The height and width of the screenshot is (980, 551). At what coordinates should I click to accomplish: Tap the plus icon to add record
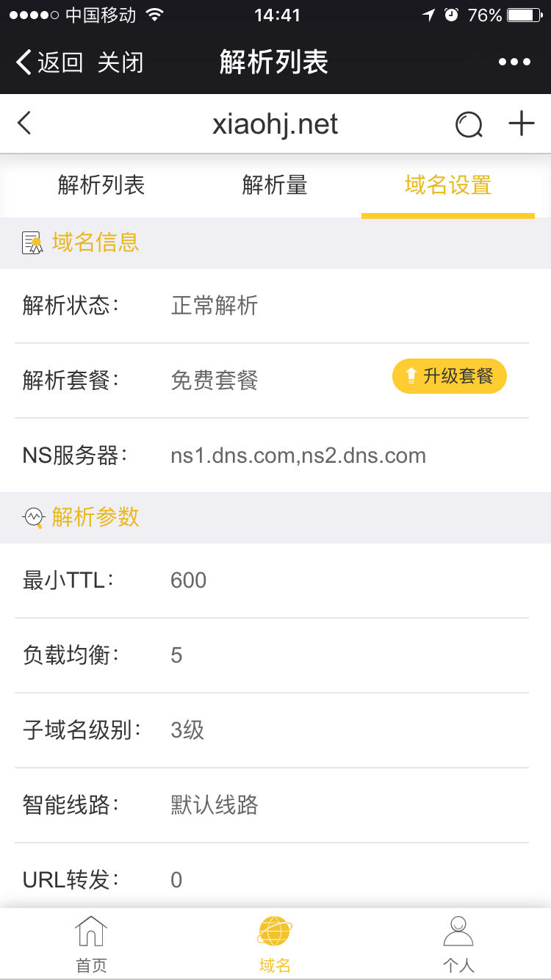pyautogui.click(x=522, y=123)
